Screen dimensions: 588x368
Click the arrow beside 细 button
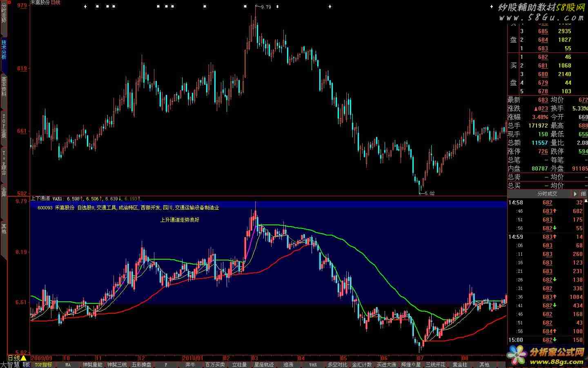pos(576,194)
